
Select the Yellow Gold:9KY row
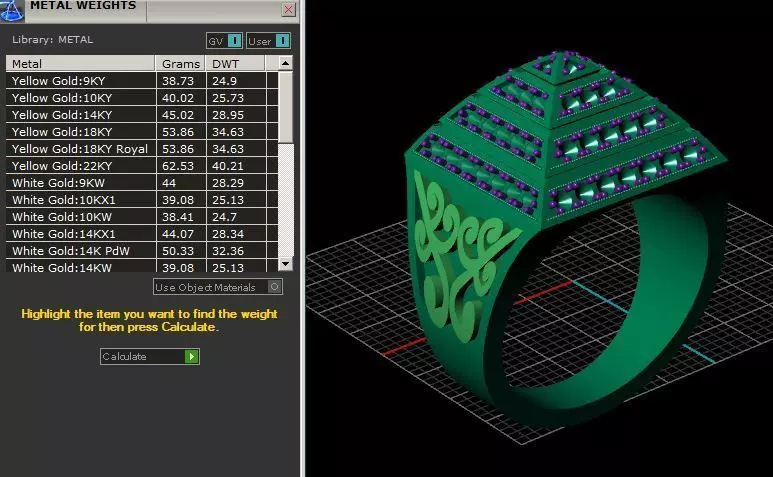coord(142,81)
